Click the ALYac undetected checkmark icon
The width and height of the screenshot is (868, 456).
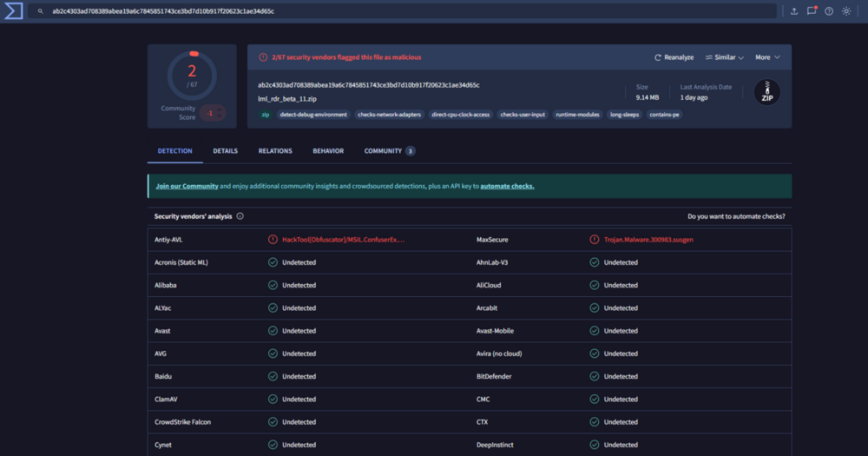pos(273,307)
